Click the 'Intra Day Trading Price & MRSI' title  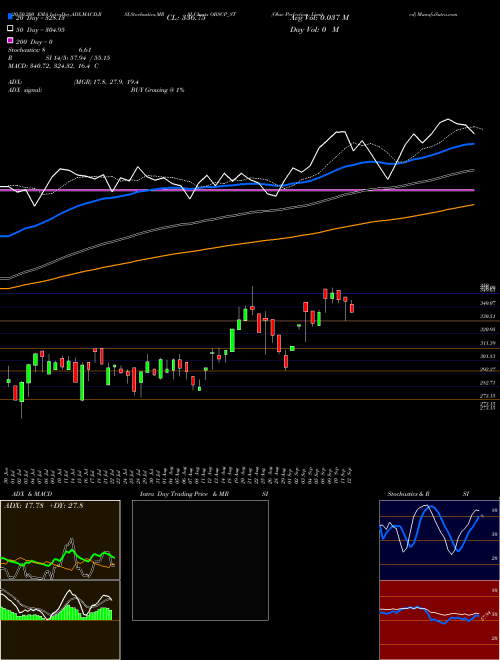pos(204,494)
